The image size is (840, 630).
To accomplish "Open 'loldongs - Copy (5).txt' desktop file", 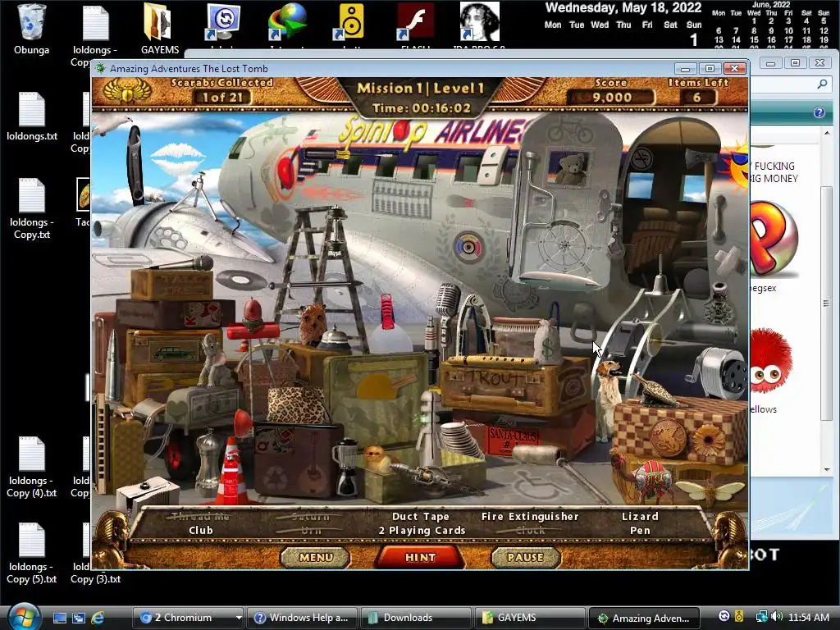I will point(32,554).
